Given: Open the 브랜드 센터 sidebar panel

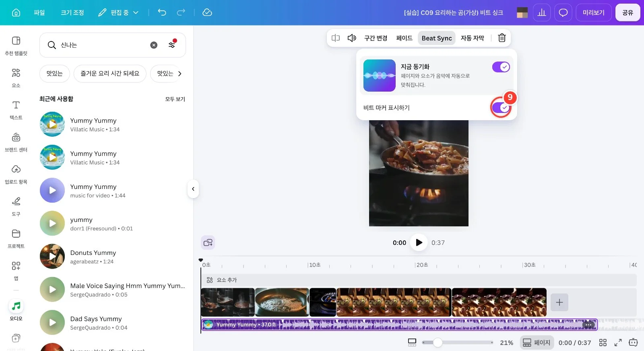Looking at the screenshot, I should [16, 142].
